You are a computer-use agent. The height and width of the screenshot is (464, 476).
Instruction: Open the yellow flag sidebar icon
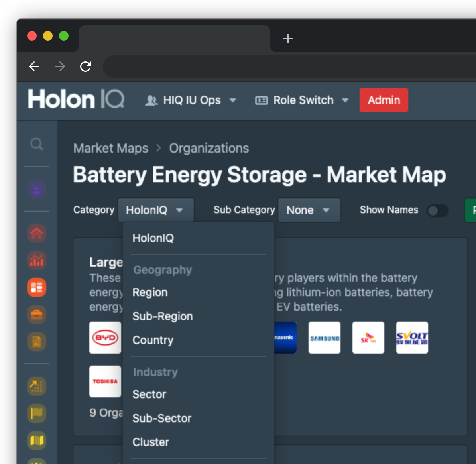[37, 413]
